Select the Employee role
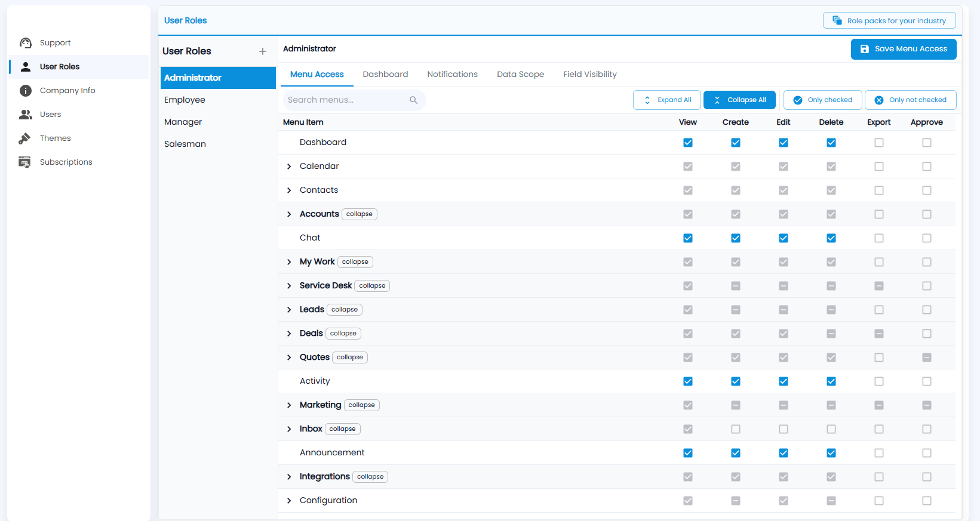The image size is (980, 521). pos(218,100)
